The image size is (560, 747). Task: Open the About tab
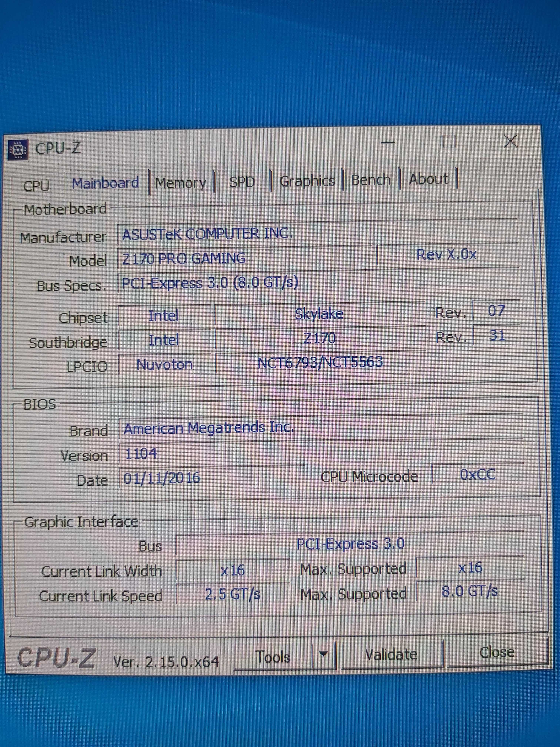(x=429, y=179)
